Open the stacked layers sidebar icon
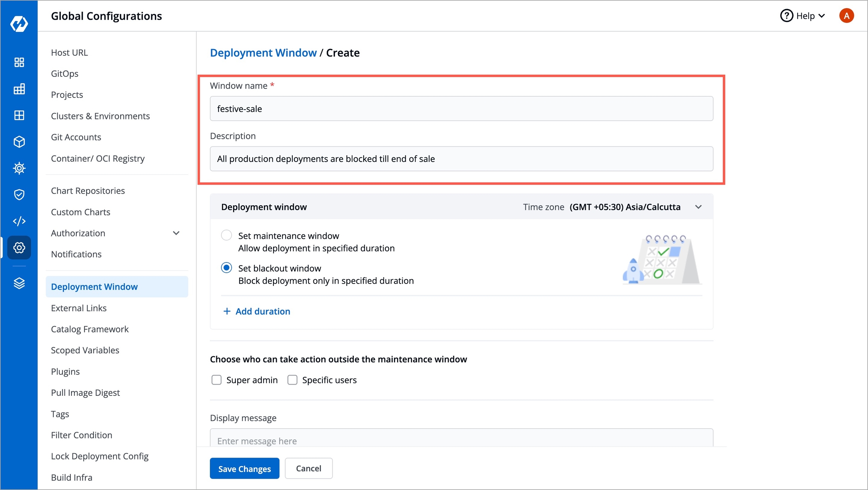 [x=19, y=283]
